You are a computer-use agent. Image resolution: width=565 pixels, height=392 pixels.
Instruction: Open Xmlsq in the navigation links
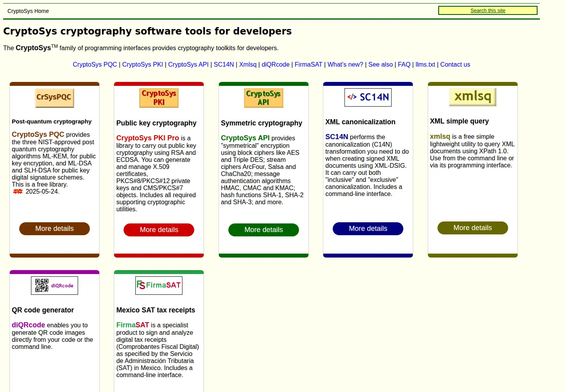click(x=248, y=65)
